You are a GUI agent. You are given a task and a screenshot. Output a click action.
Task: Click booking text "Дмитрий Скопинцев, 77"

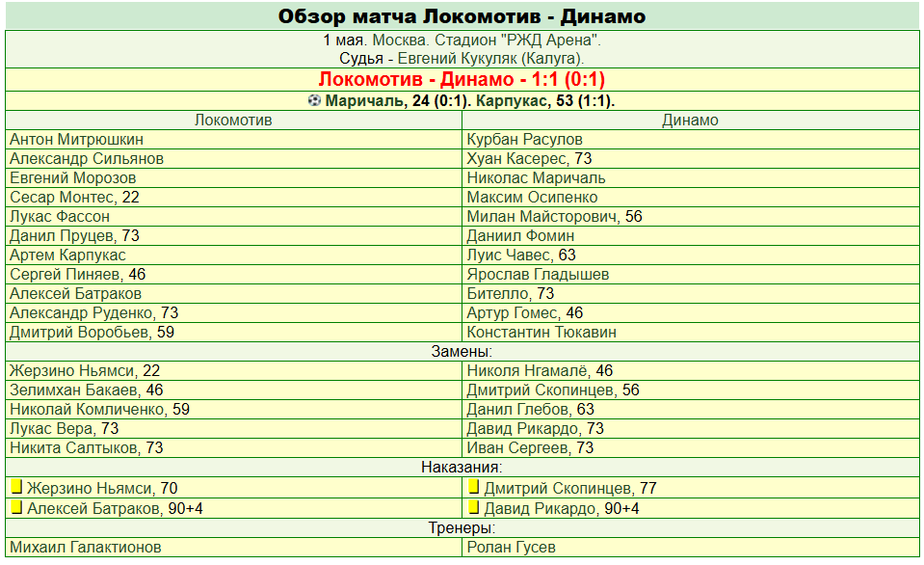pos(570,488)
